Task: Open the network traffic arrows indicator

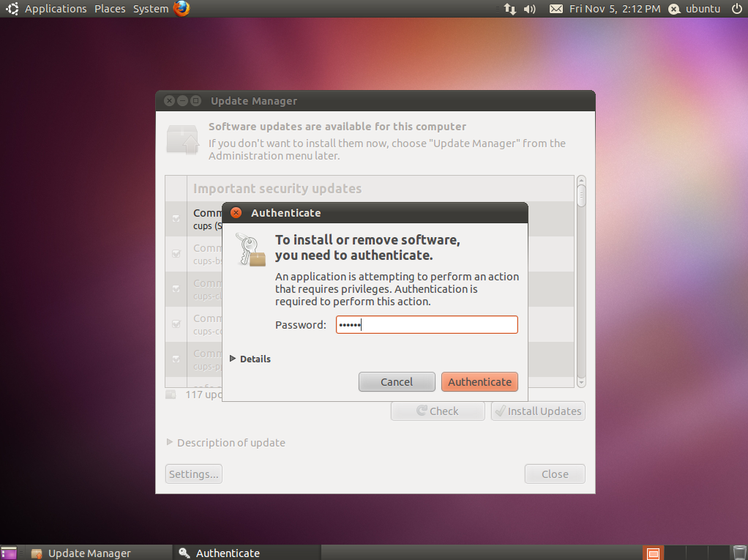Action: tap(509, 8)
